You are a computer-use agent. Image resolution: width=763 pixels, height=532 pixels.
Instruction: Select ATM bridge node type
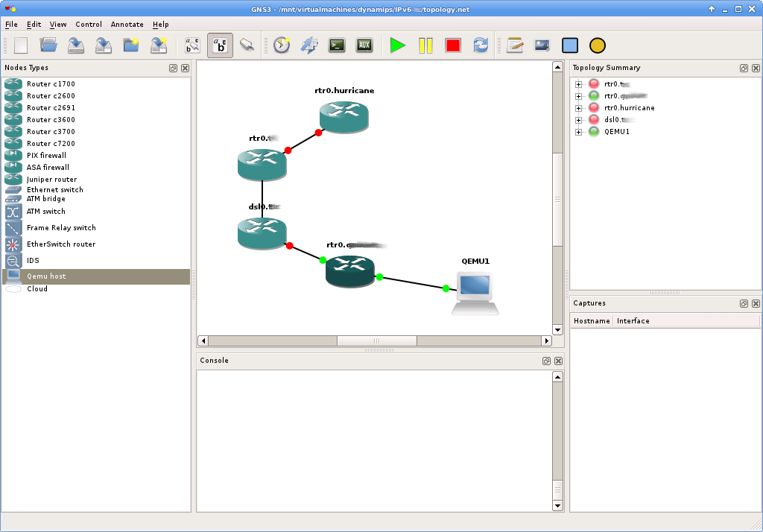96,199
